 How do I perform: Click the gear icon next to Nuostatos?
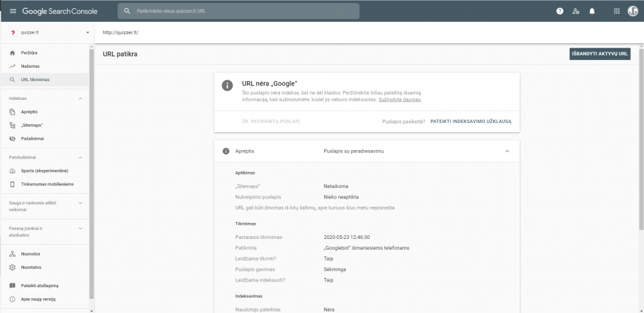point(12,267)
